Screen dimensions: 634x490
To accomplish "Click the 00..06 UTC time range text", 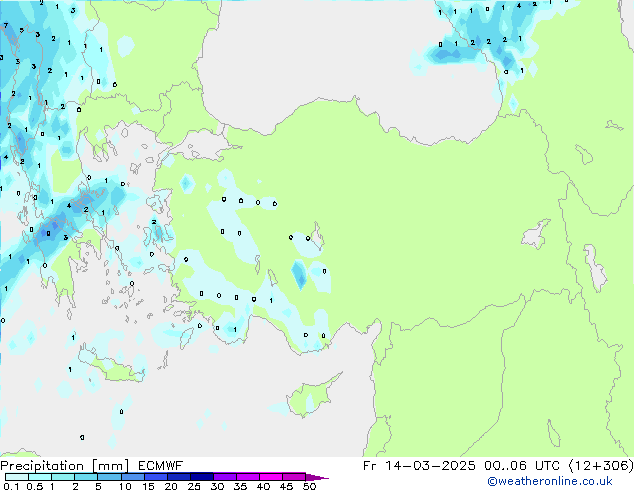I will click(522, 466).
